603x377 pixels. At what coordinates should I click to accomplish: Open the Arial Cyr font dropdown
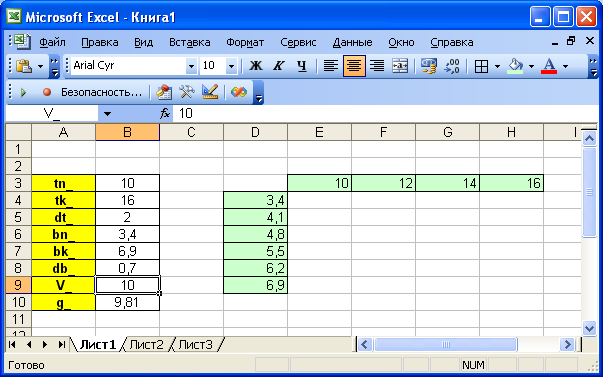click(191, 67)
